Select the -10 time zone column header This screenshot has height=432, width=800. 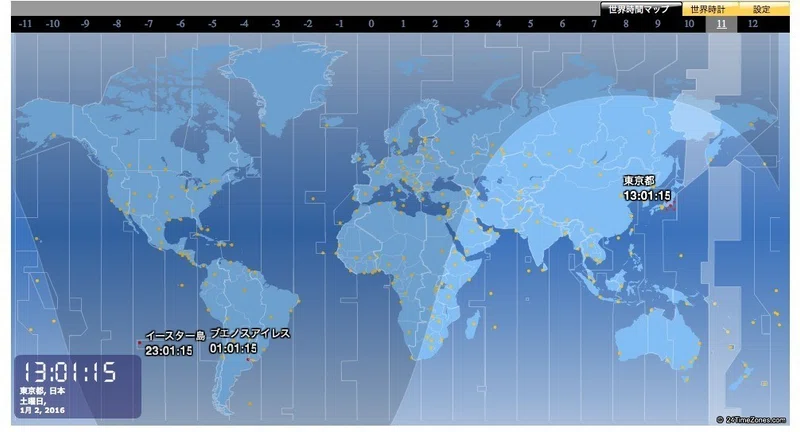click(53, 24)
